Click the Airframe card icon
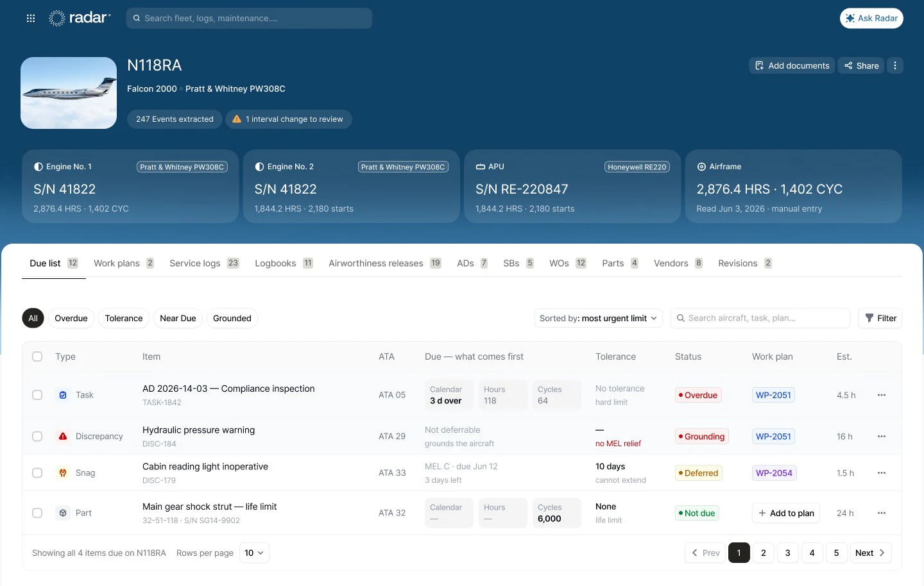 click(701, 167)
